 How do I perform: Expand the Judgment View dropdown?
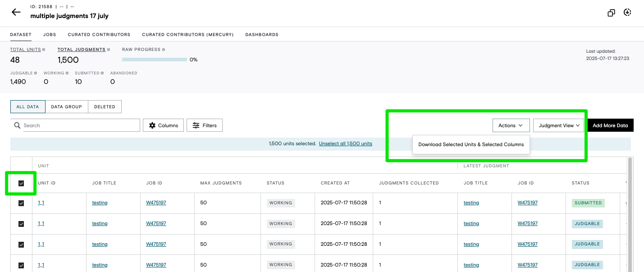click(559, 125)
